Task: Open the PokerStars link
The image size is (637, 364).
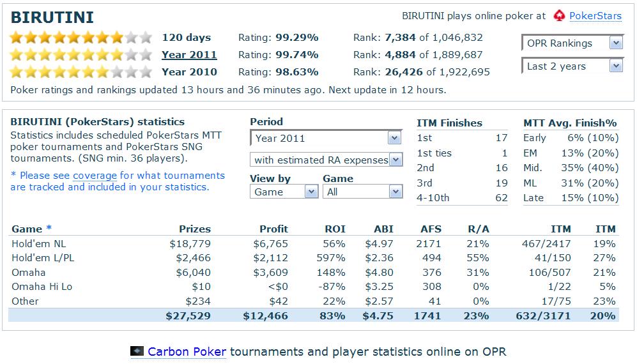Action: (x=595, y=16)
